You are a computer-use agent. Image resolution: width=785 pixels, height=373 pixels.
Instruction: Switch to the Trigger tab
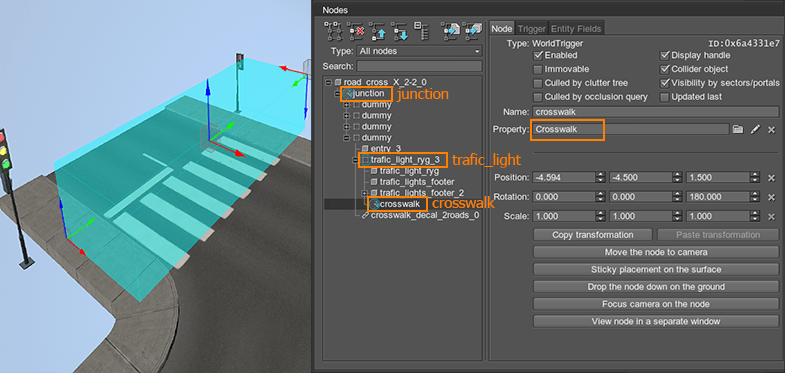531,29
